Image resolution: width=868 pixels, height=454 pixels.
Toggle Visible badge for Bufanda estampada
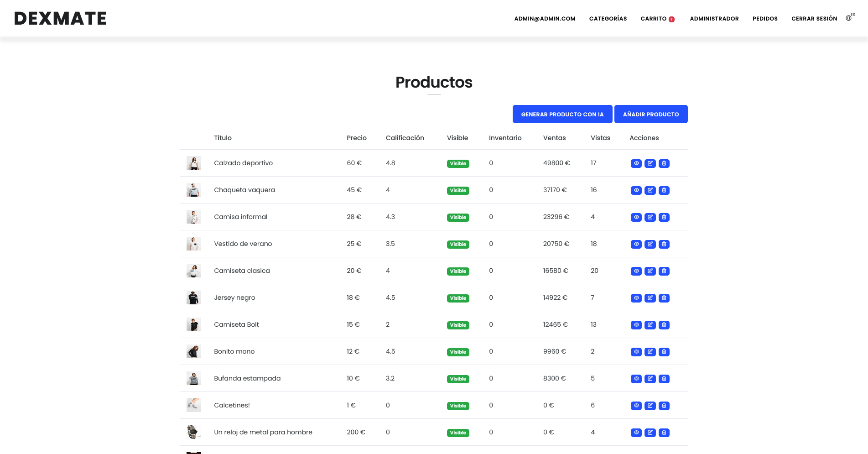tap(458, 379)
